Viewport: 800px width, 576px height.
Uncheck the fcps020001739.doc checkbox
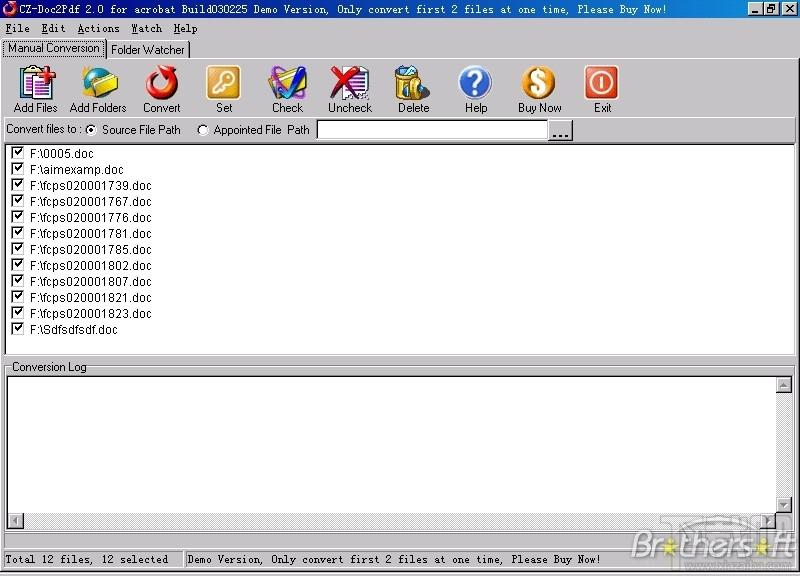coord(17,184)
